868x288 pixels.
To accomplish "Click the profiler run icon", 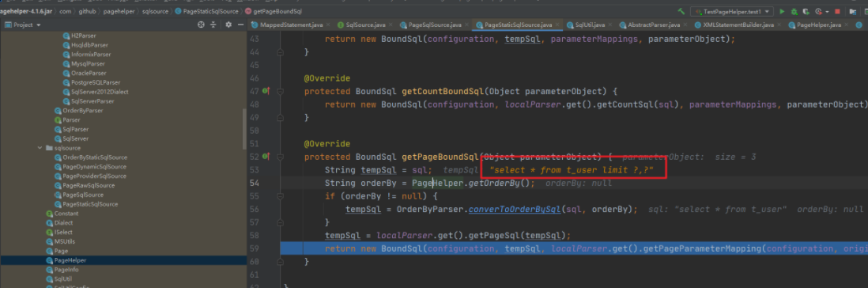I will tap(818, 12).
